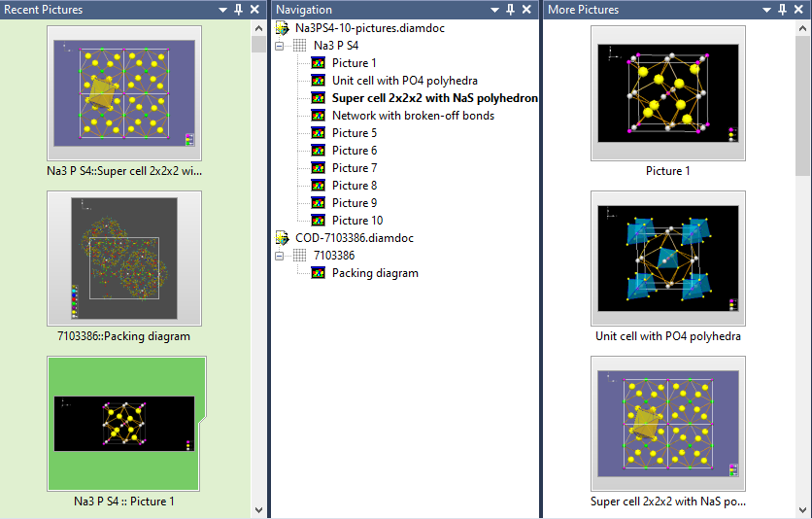Open the Picture 1 thumbnail in More Pictures

(668, 92)
